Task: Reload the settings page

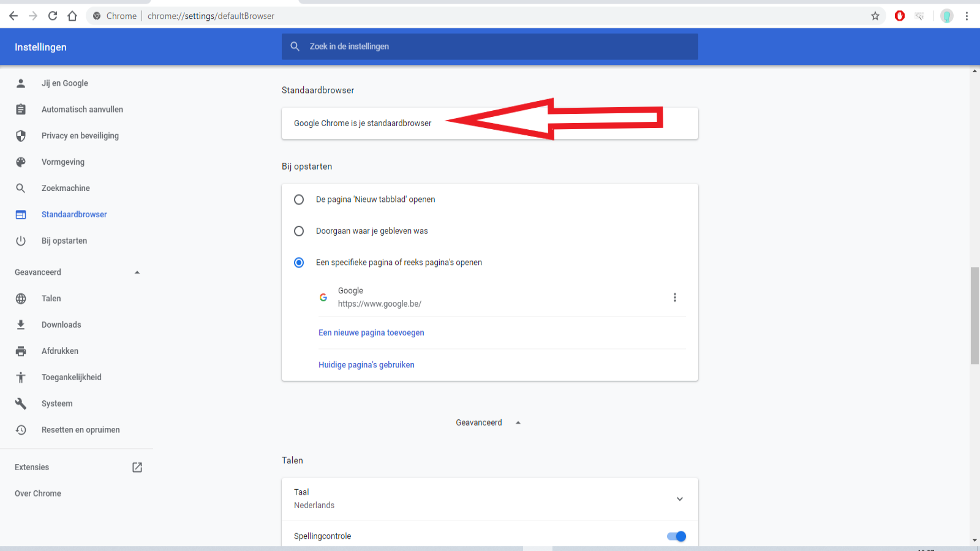Action: 53,16
